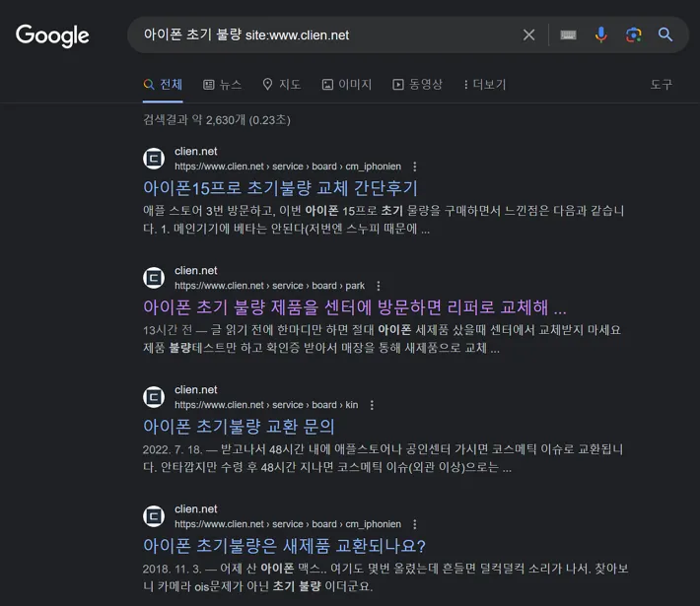This screenshot has width=700, height=606.
Task: Open result 아이폰 초기불량은 새제품 교환되나요?
Action: (284, 545)
